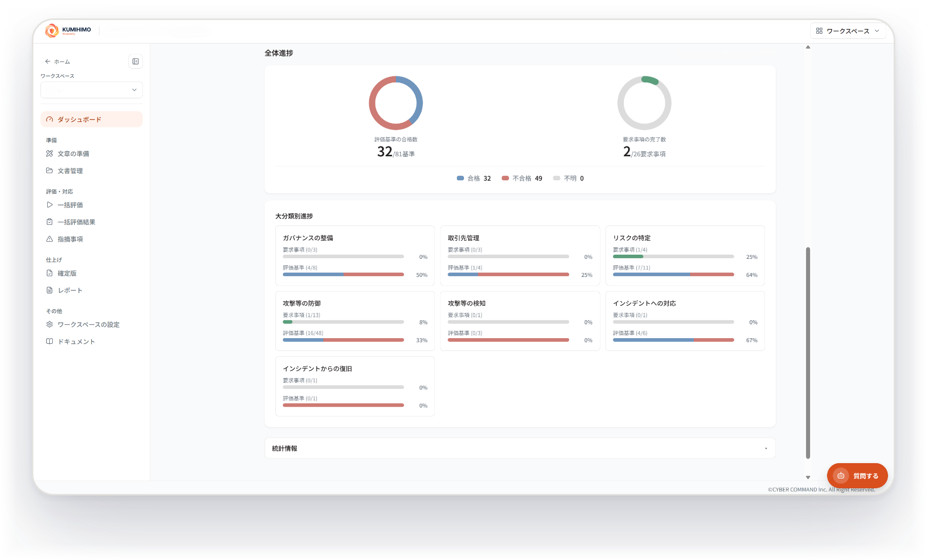
Task: Click the 質問する button
Action: 857,476
